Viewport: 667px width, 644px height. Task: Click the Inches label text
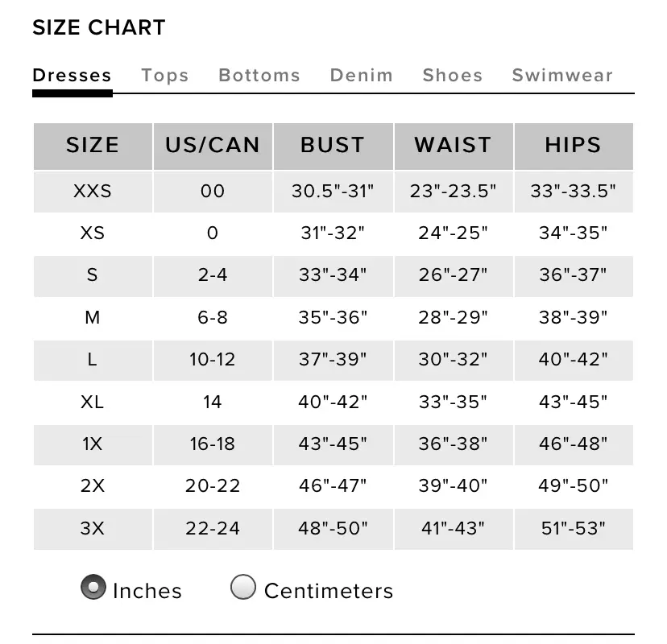147,591
